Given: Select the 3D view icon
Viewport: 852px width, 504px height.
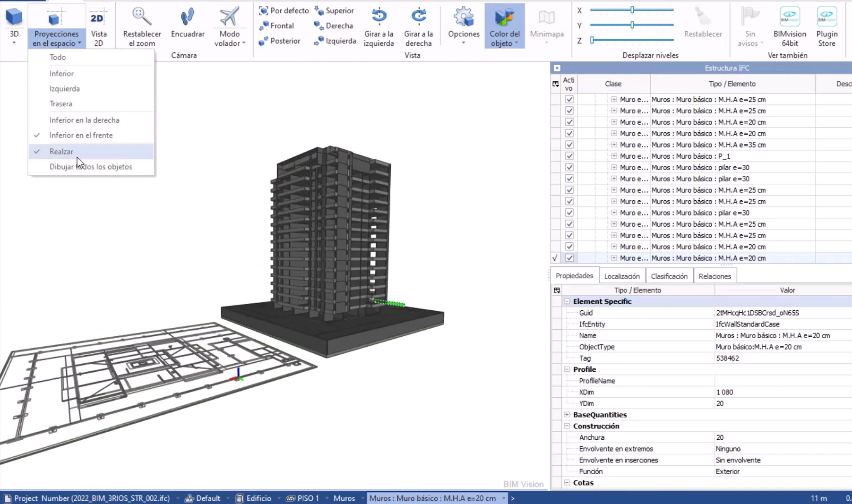Looking at the screenshot, I should [14, 19].
